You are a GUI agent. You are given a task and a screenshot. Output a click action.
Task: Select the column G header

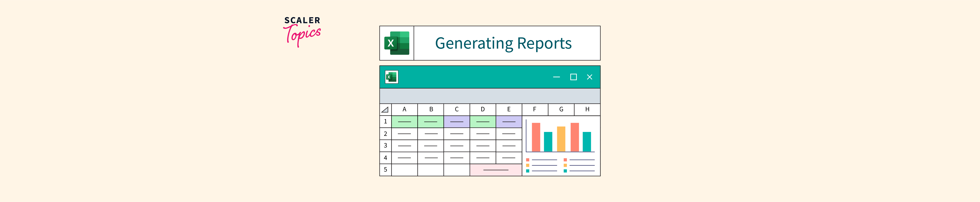click(561, 109)
